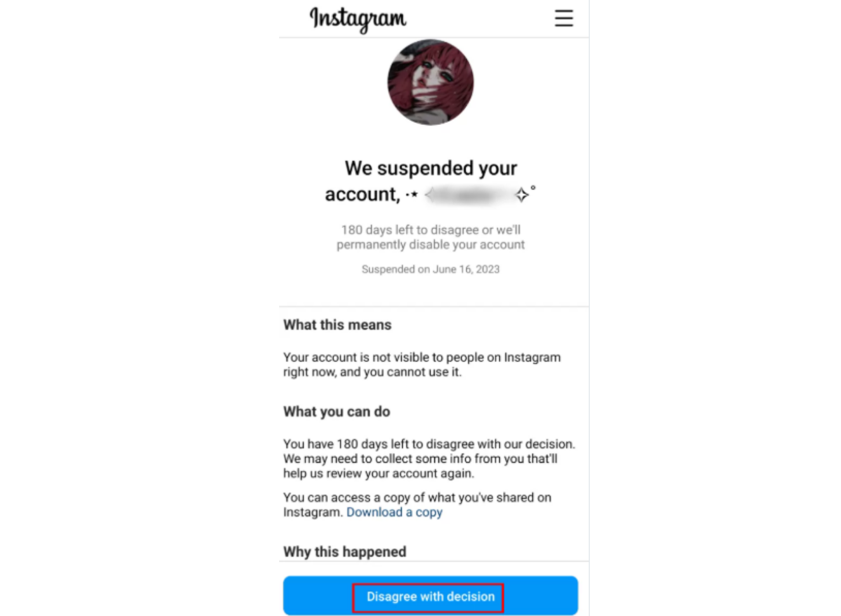Select the 'We suspended your' heading

[x=431, y=168]
